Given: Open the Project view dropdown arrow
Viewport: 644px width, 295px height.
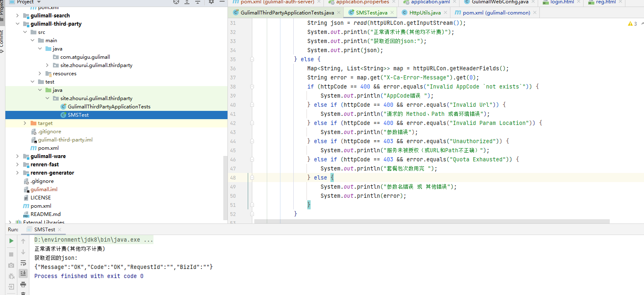Looking at the screenshot, I should click(39, 2).
